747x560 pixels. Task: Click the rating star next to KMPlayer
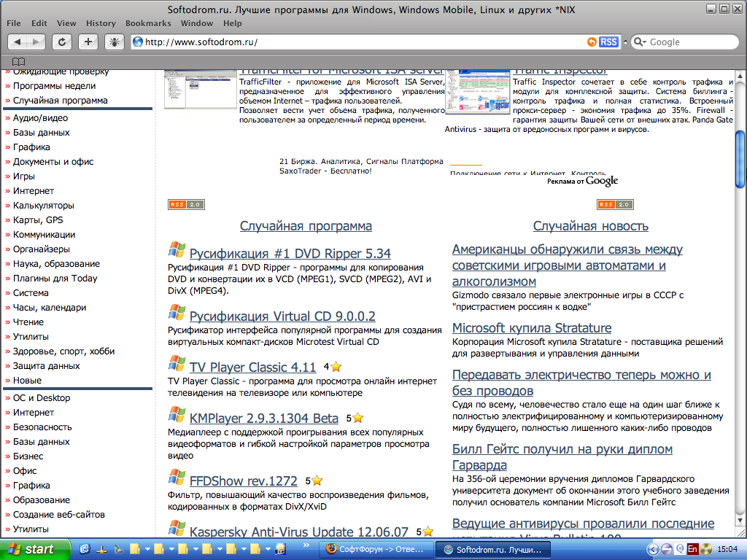pos(358,418)
